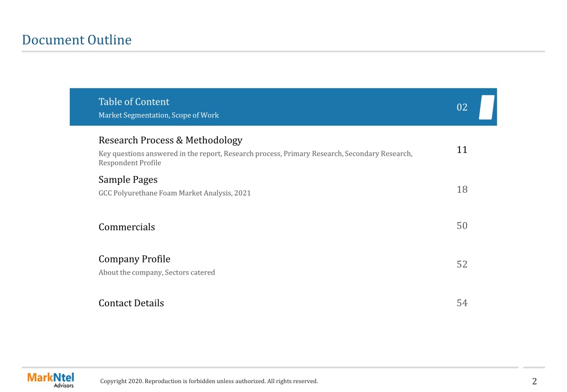
Task: Open the Sample Pages section
Action: [128, 179]
